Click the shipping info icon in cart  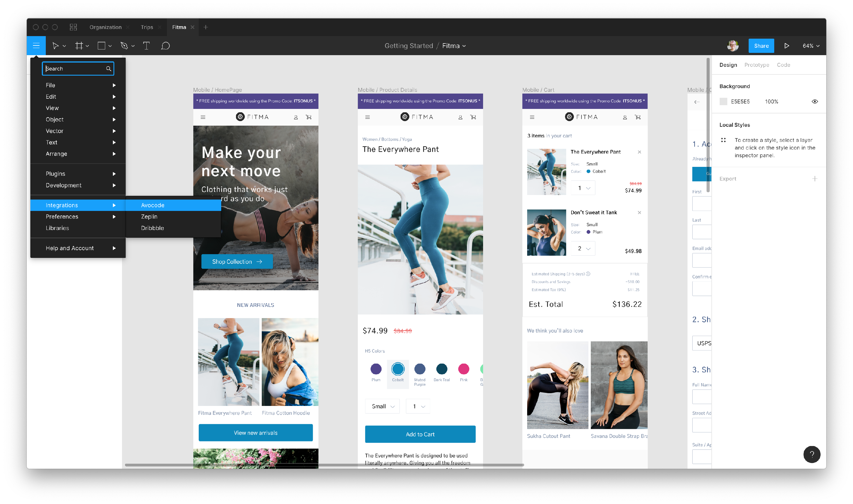pyautogui.click(x=588, y=274)
